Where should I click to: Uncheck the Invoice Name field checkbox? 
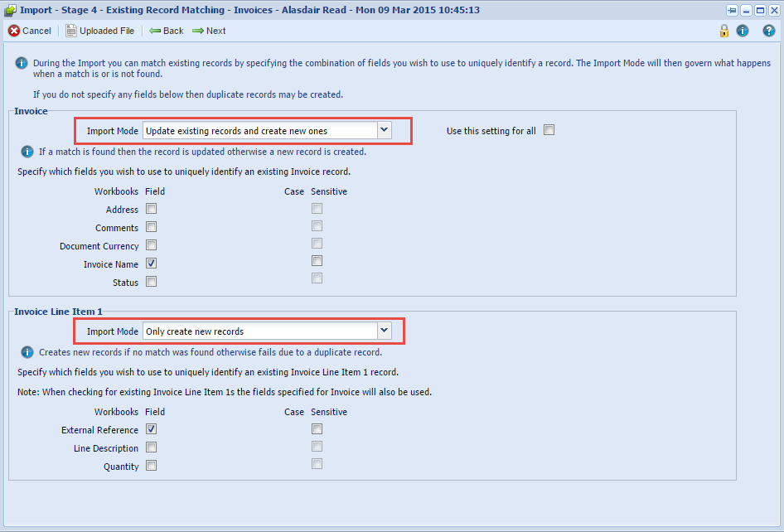click(x=152, y=264)
